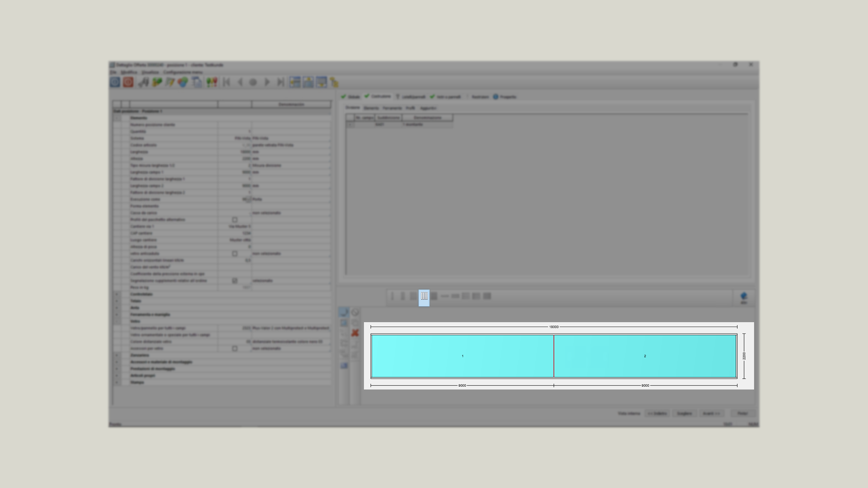
Task: Expand the Controtelaio group
Action: click(117, 294)
